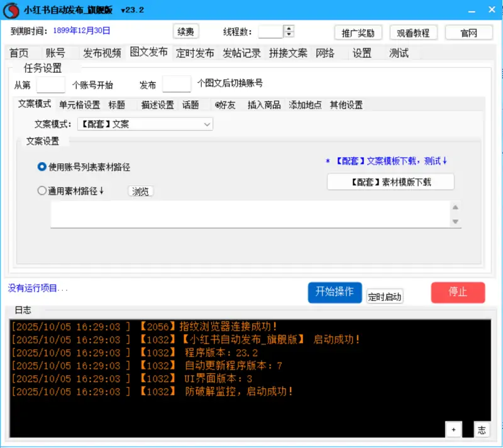Switch to the 发布视频 tab
503x448 pixels.
click(102, 53)
